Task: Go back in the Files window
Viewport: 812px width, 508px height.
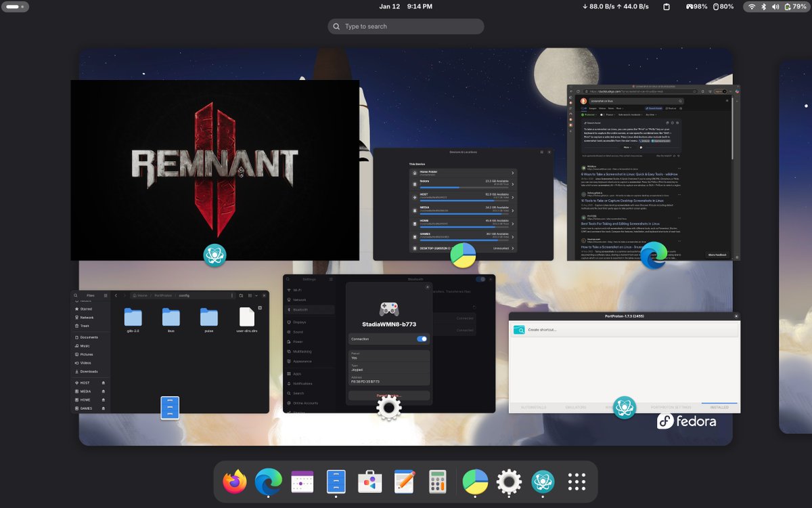Action: [116, 295]
